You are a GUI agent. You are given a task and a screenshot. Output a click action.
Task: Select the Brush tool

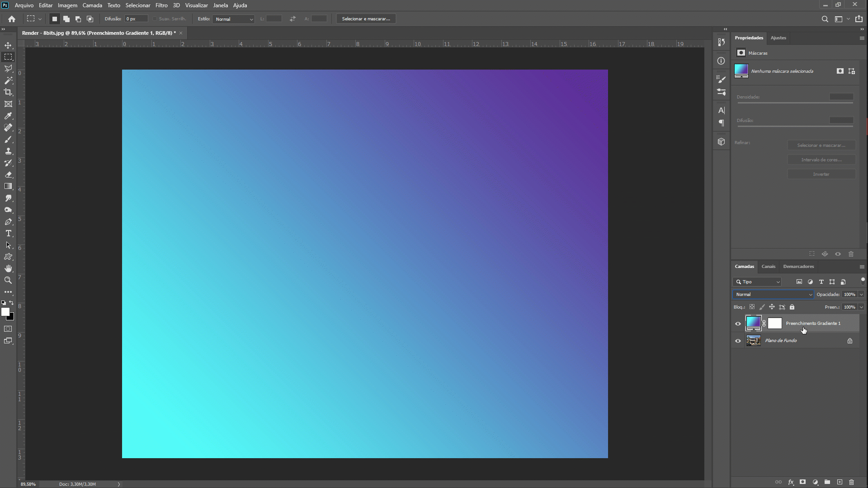8,139
